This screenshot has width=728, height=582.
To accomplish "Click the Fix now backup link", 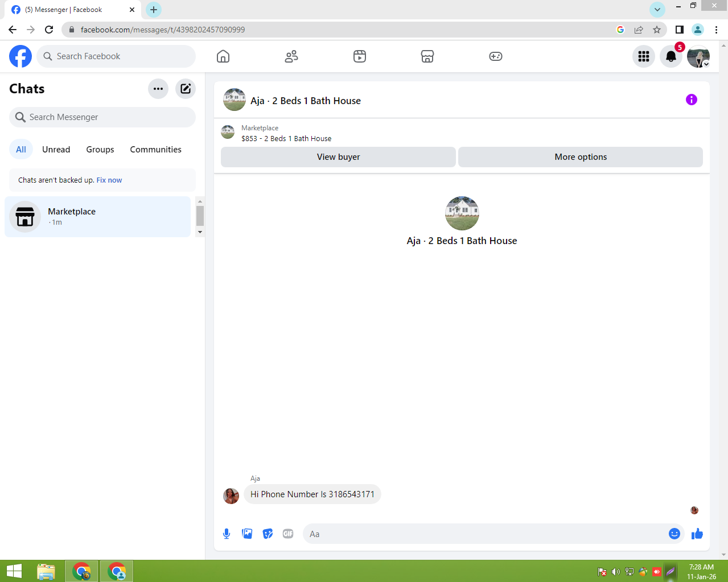I will click(x=109, y=180).
